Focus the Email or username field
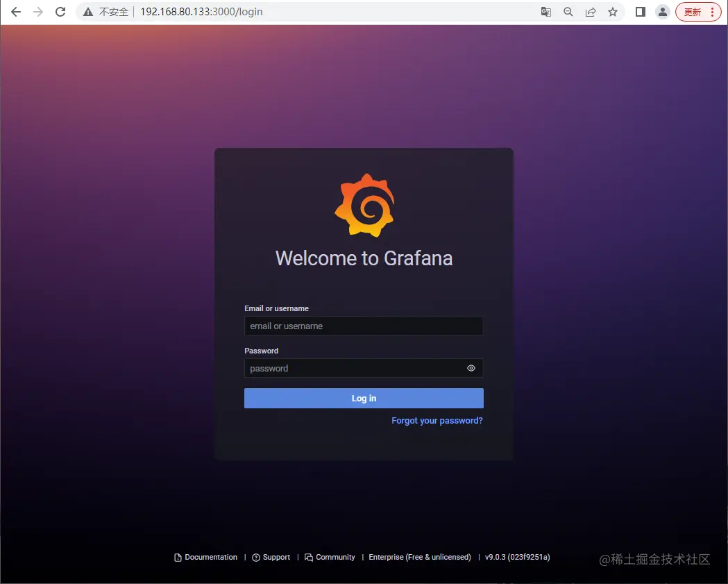The image size is (728, 584). (x=364, y=326)
